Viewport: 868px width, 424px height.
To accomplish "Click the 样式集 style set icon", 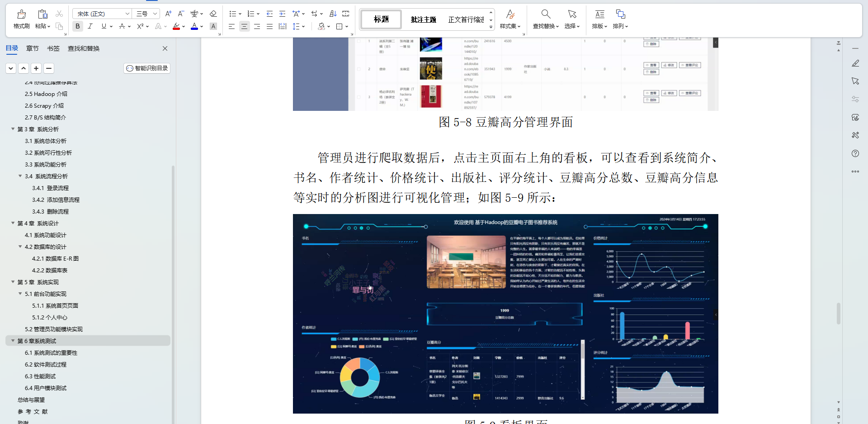I will coord(510,14).
